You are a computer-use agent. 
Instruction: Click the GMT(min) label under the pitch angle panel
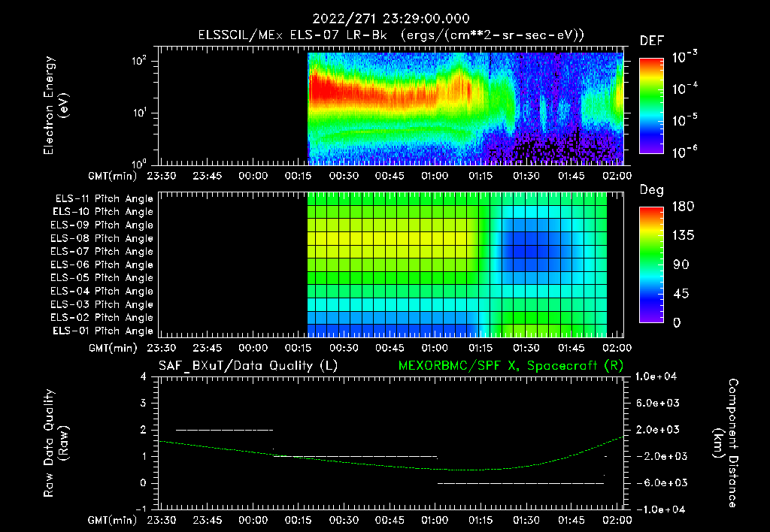(113, 348)
